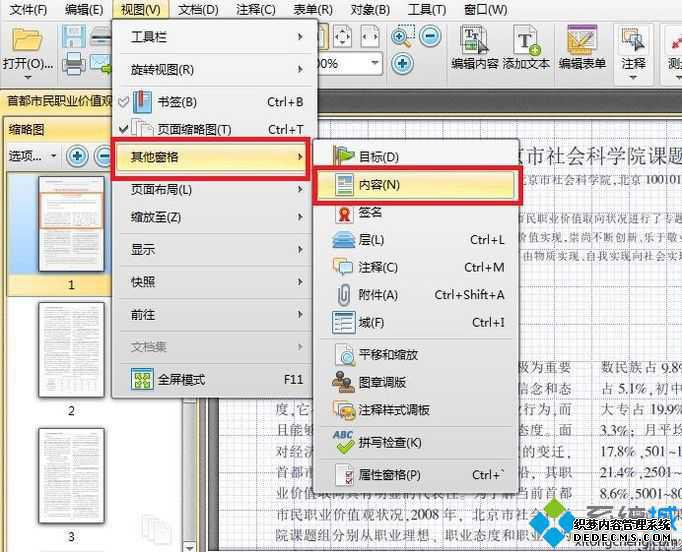The width and height of the screenshot is (682, 552).
Task: Toggle the 页面缩略图(T) pane
Action: click(x=214, y=129)
